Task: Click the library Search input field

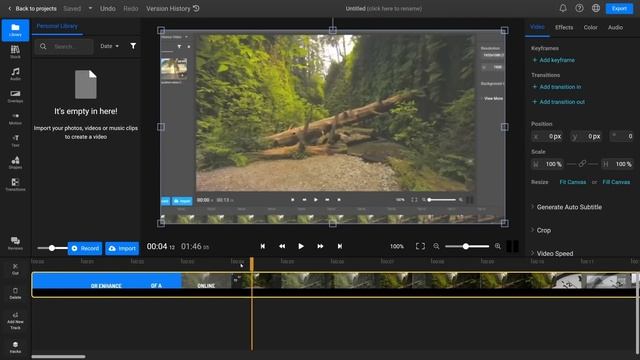Action: coord(64,46)
